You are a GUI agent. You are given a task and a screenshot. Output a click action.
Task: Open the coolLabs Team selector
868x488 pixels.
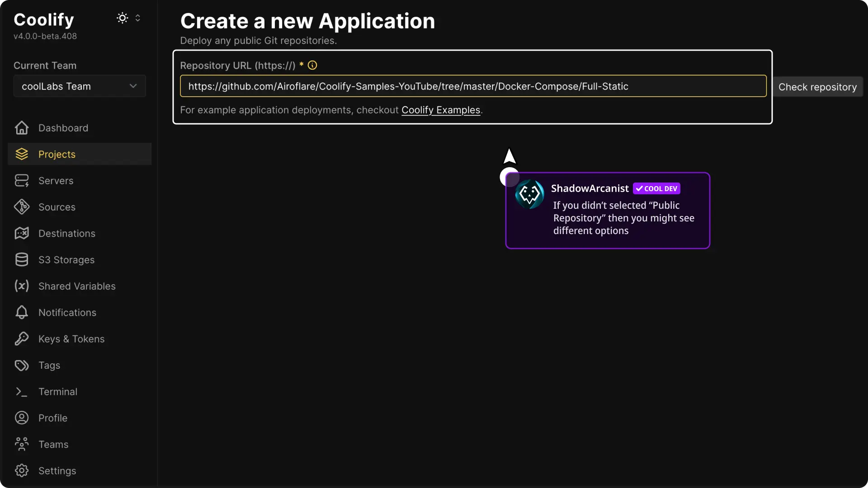79,86
